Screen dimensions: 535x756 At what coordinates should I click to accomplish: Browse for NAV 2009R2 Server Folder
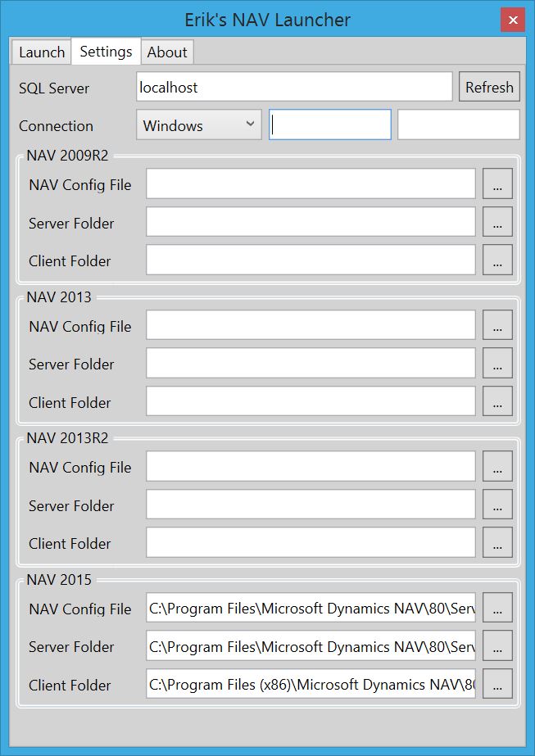coord(497,222)
